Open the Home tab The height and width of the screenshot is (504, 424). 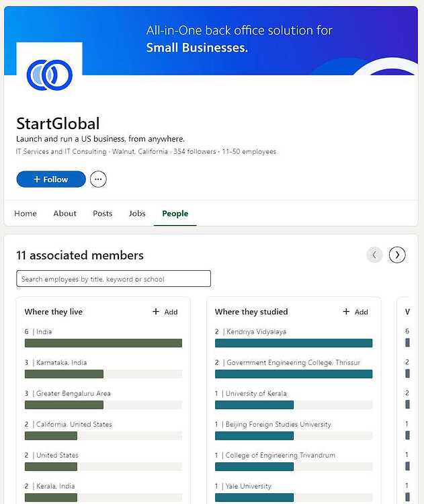(x=26, y=214)
